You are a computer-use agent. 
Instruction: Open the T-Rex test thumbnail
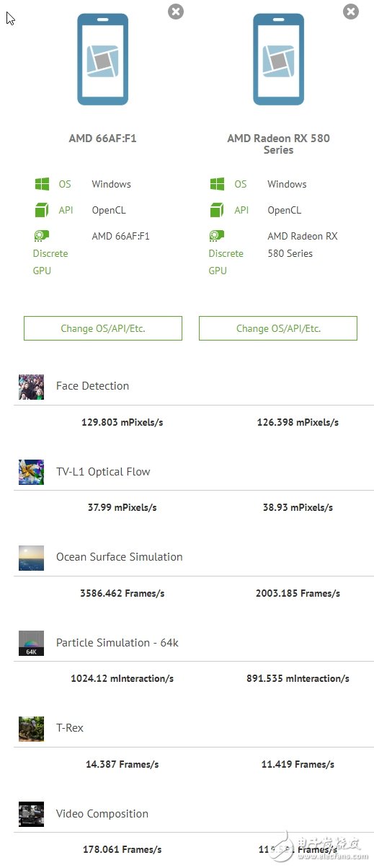point(31,729)
